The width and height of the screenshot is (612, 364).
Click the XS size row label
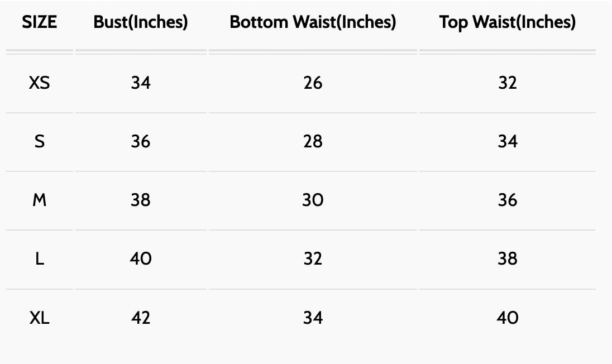(x=40, y=83)
